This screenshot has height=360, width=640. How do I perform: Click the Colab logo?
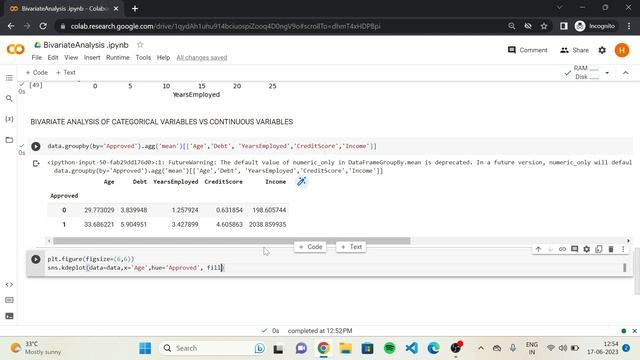[16, 49]
